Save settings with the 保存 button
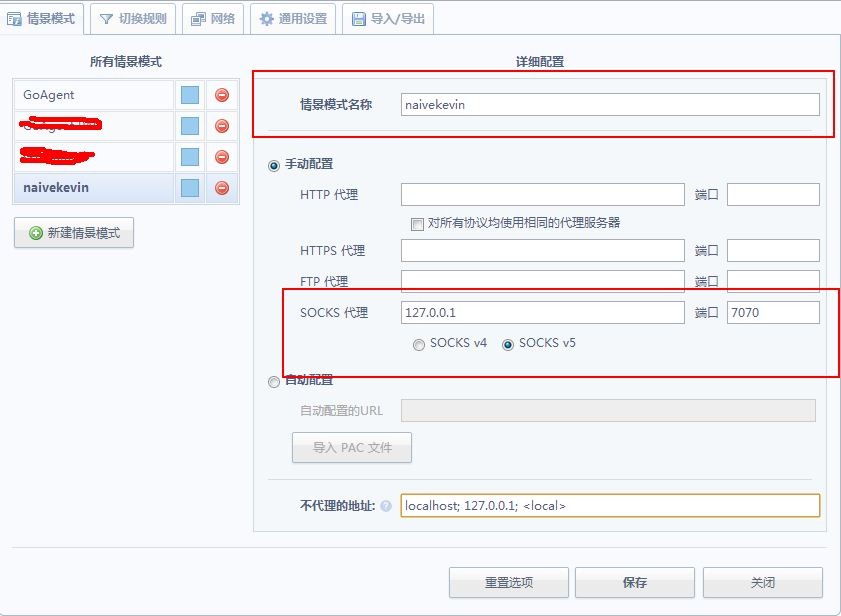841x616 pixels. pyautogui.click(x=635, y=582)
